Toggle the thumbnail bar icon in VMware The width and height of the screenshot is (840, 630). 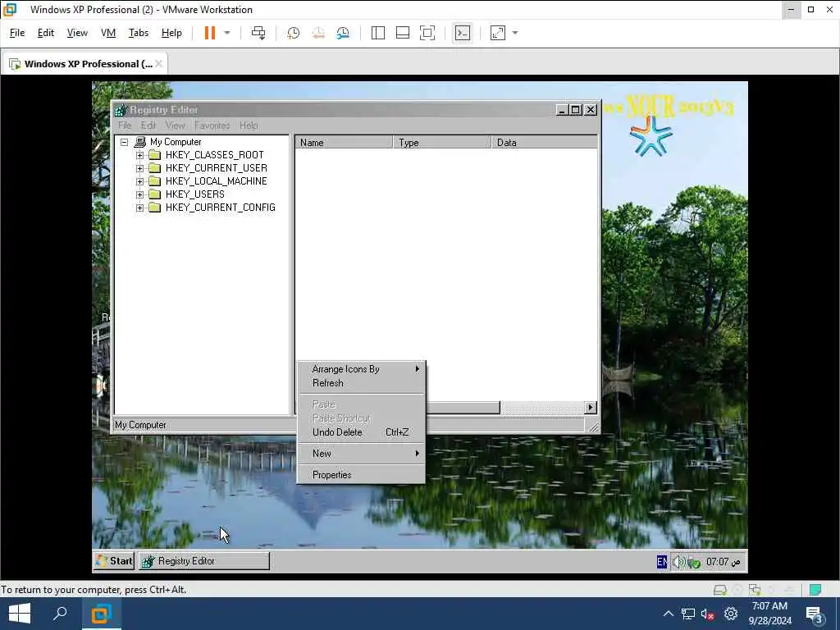point(402,33)
